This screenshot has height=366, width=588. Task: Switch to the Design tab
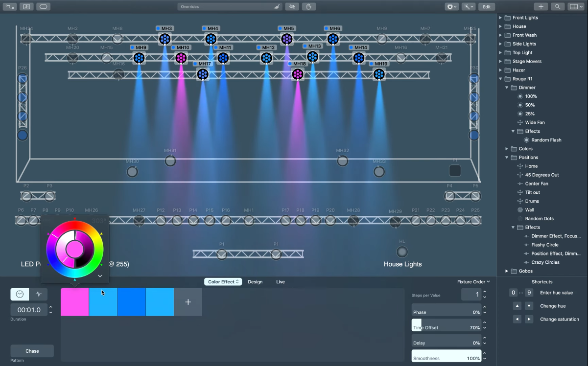255,282
